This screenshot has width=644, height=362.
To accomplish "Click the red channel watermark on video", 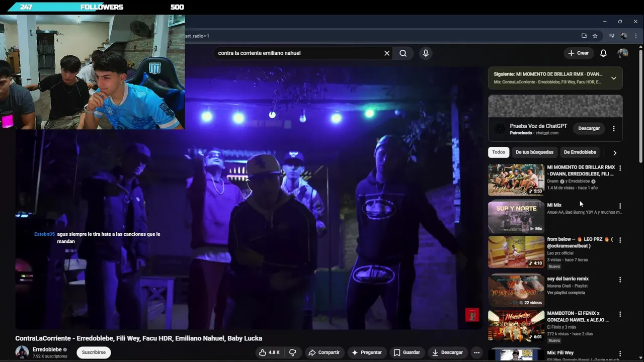I will click(x=472, y=315).
